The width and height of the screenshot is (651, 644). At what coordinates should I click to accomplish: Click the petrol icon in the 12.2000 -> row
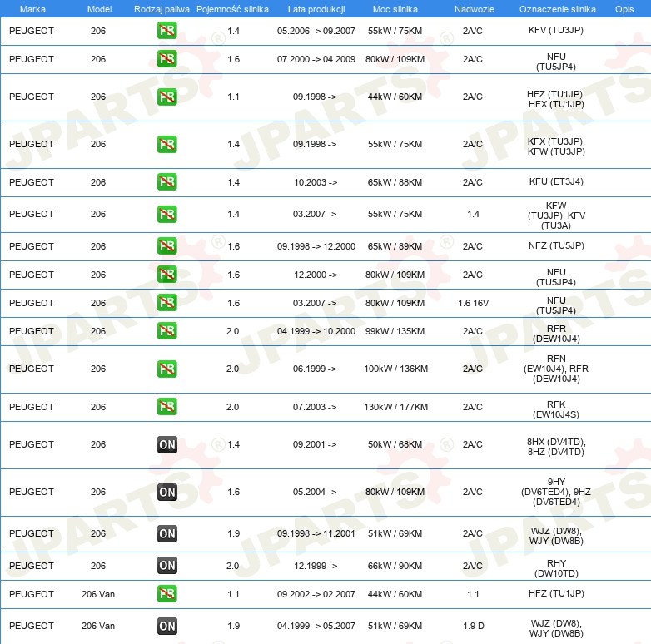(x=166, y=275)
